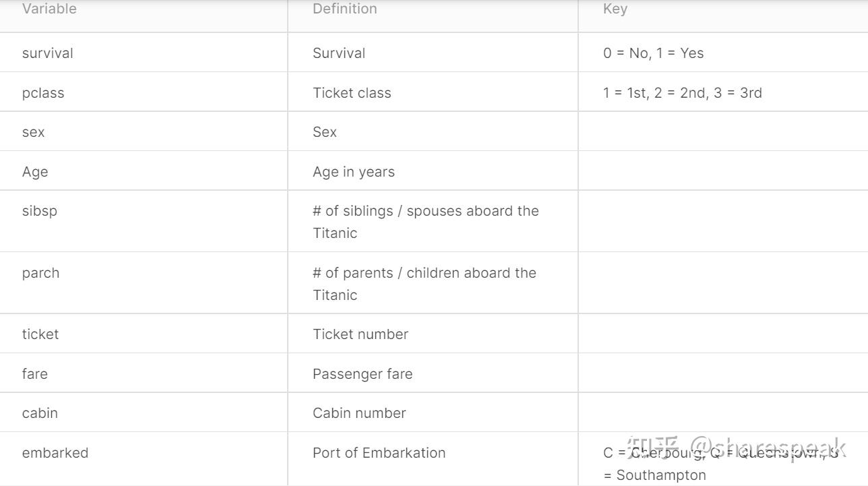Click the "Variable" column header
Viewport: 868px width, 486px height.
49,9
